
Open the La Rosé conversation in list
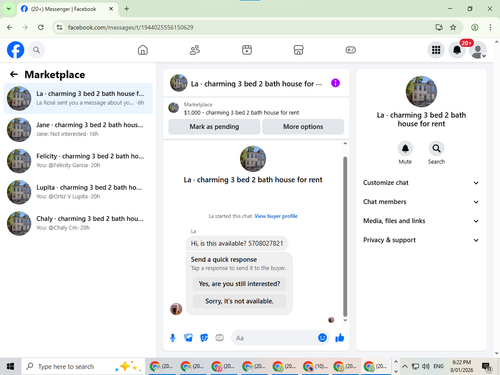tap(78, 98)
